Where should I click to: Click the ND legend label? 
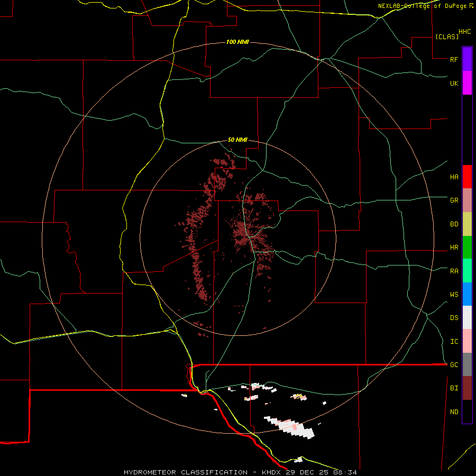click(454, 412)
